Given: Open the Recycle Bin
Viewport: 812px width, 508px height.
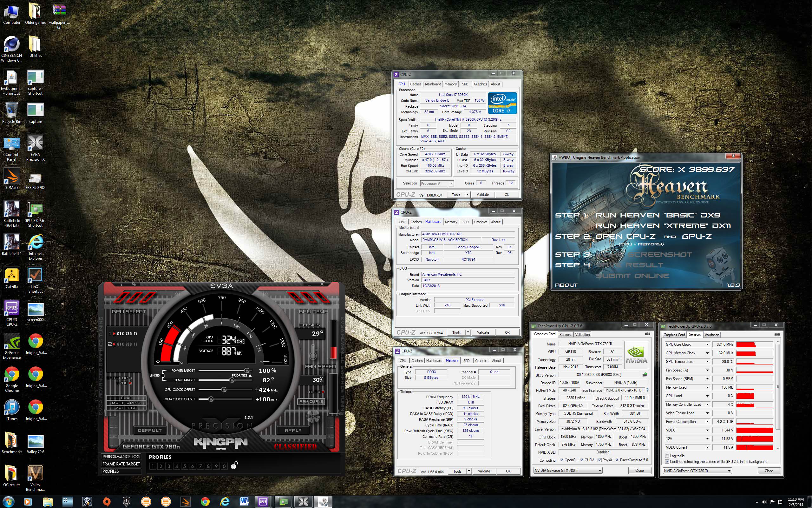Looking at the screenshot, I should point(12,113).
